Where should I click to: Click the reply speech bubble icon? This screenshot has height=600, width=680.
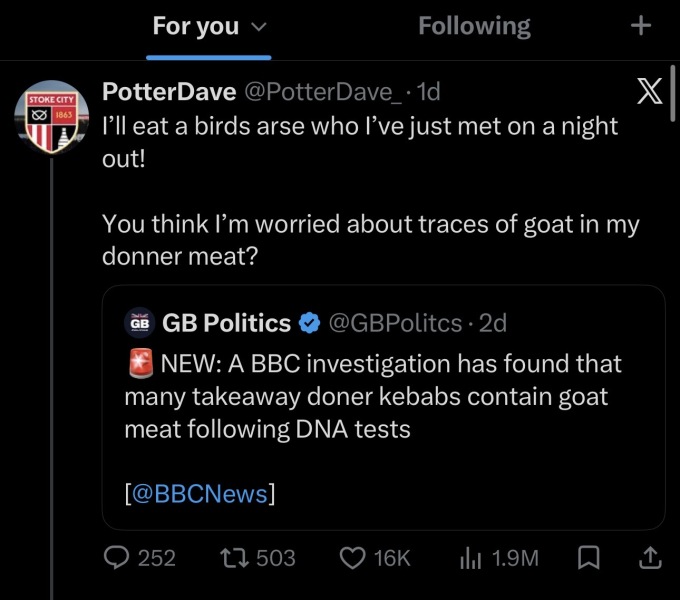click(x=116, y=558)
